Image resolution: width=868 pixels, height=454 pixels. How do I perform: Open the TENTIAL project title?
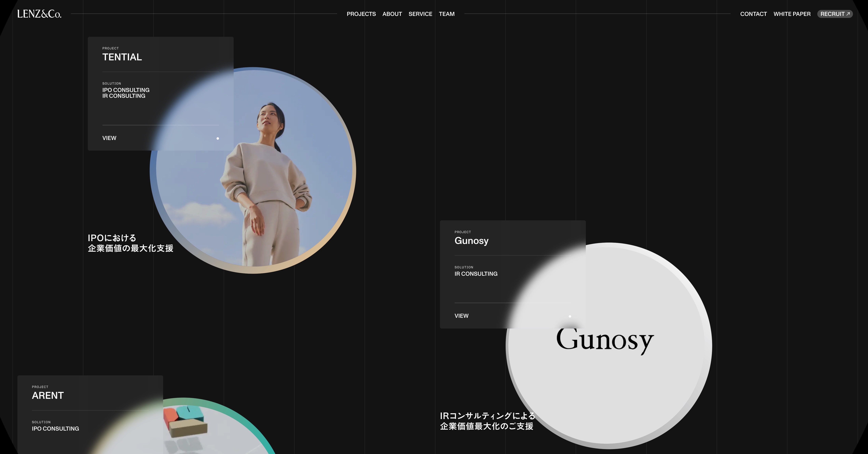pyautogui.click(x=122, y=57)
